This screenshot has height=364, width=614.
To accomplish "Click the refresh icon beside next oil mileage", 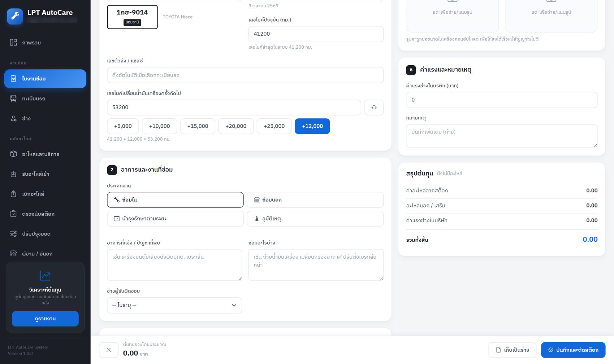I will [x=374, y=108].
